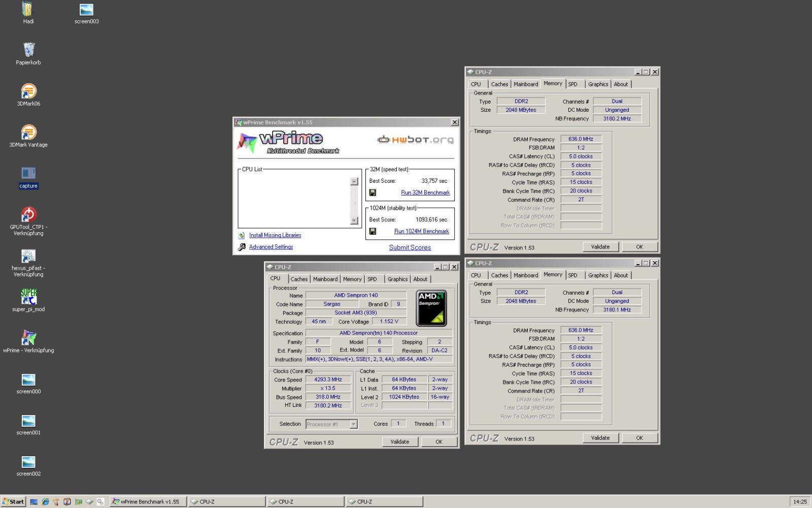Viewport: 812px width, 508px height.
Task: Click the x 13.5 multiplier value
Action: [x=328, y=388]
